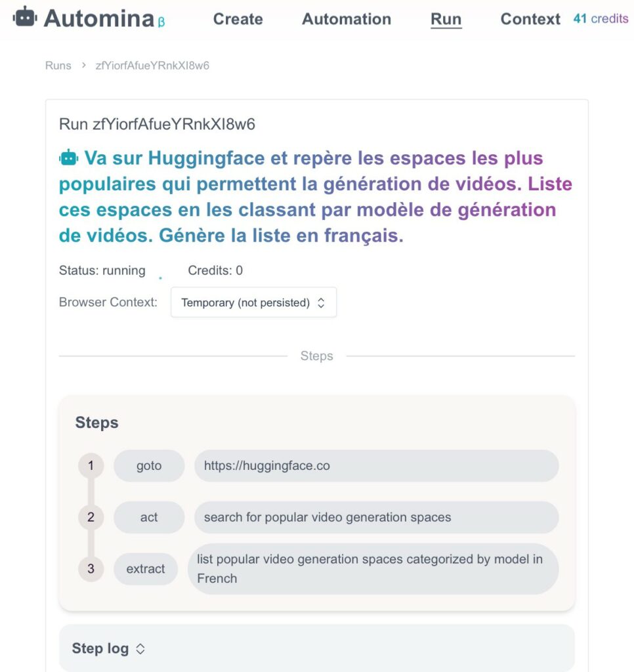Click the act step badge
The image size is (634, 672).
click(x=149, y=517)
